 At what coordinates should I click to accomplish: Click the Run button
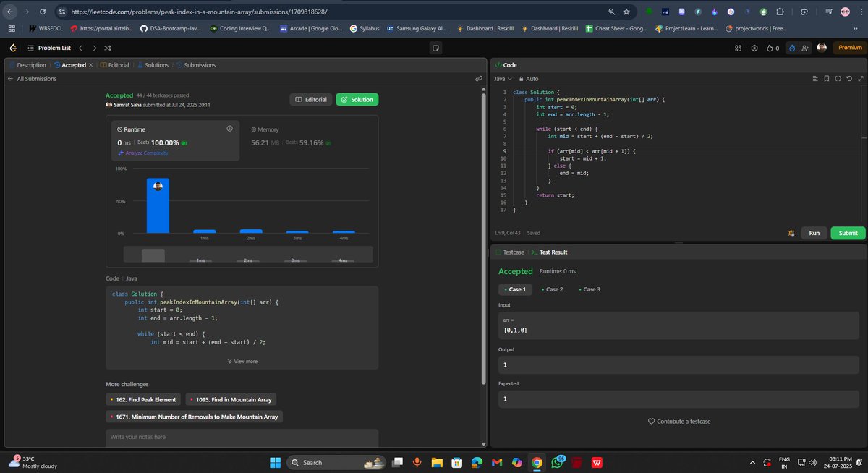814,233
